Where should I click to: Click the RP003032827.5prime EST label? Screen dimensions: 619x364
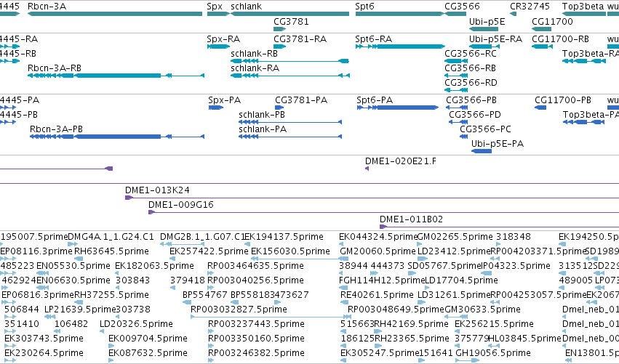coord(239,310)
